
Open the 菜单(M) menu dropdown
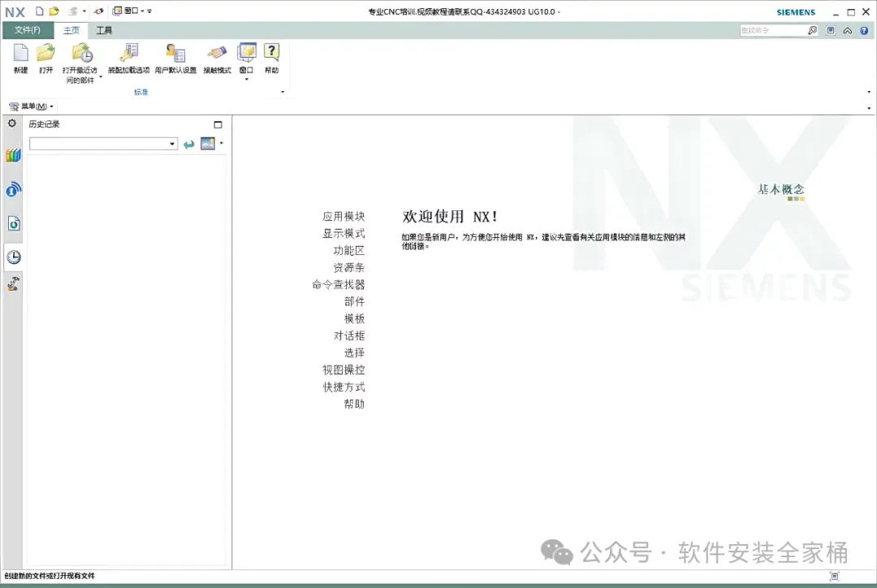pos(32,106)
